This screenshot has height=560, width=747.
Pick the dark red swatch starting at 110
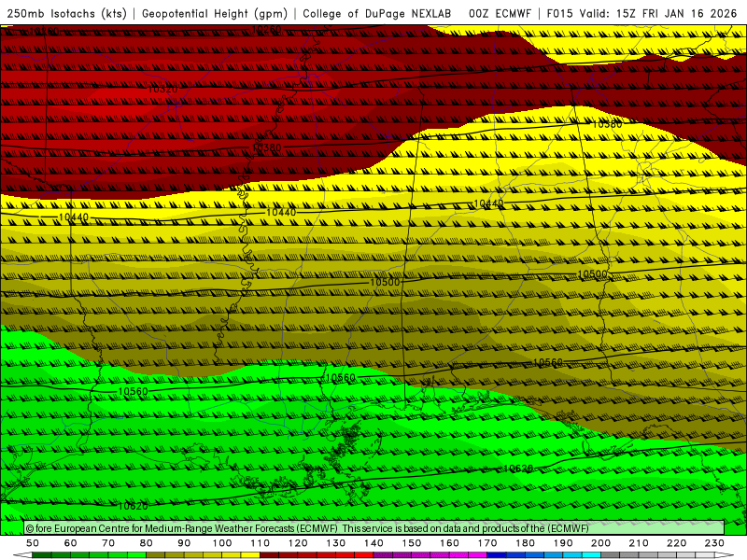pos(269,555)
